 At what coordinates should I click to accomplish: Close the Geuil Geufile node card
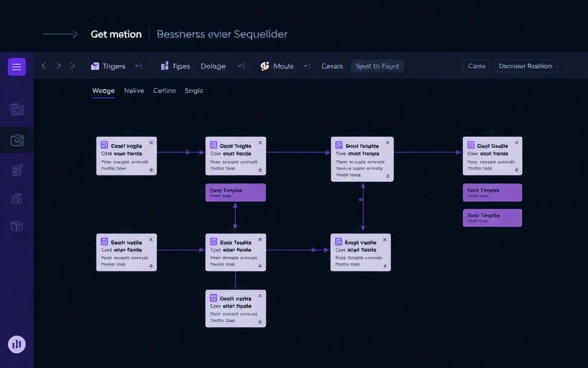coord(516,143)
